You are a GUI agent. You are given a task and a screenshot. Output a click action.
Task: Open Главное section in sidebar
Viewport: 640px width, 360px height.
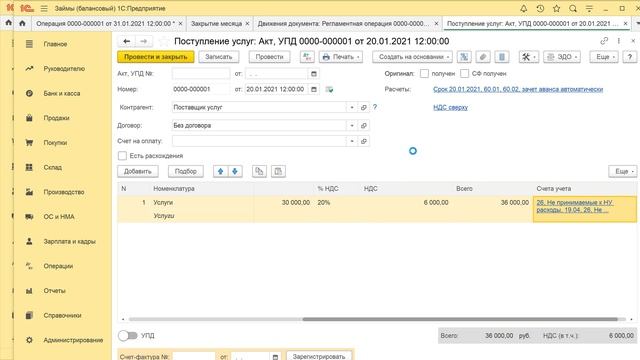(x=56, y=44)
